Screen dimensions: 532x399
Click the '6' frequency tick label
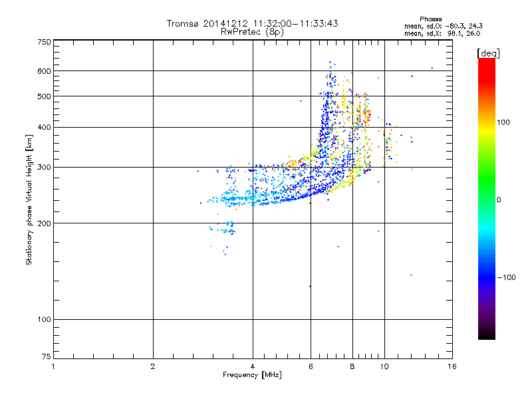(x=311, y=366)
